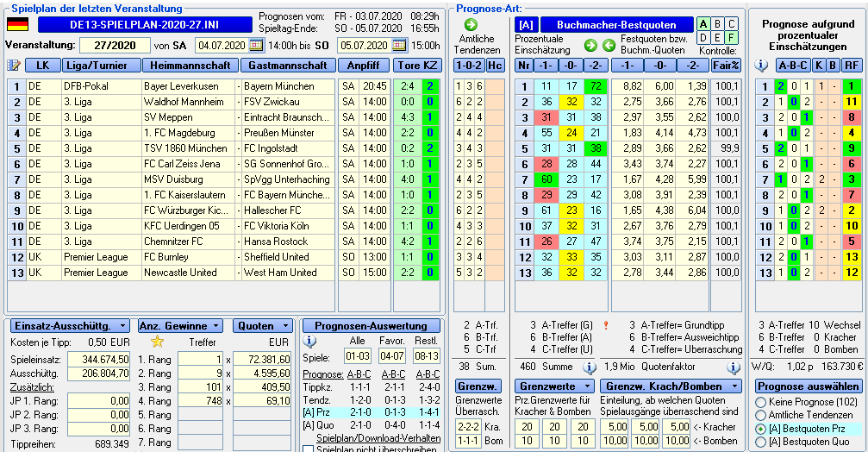This screenshot has width=868, height=452.
Task: Open Grenzw. Krach/Bomben dropdown
Action: click(x=671, y=386)
